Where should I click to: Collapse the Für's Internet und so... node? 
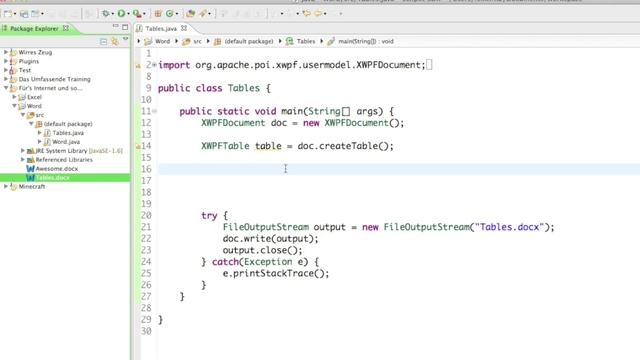pyautogui.click(x=6, y=88)
